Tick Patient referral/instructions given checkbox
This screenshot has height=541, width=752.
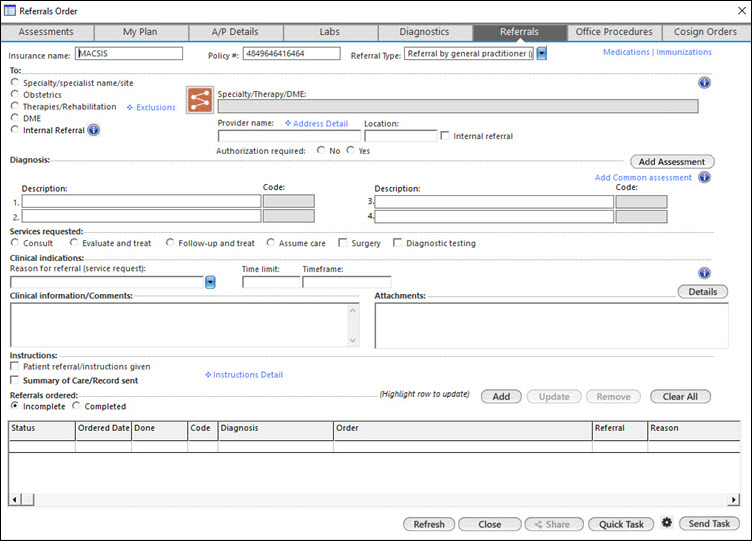(15, 366)
